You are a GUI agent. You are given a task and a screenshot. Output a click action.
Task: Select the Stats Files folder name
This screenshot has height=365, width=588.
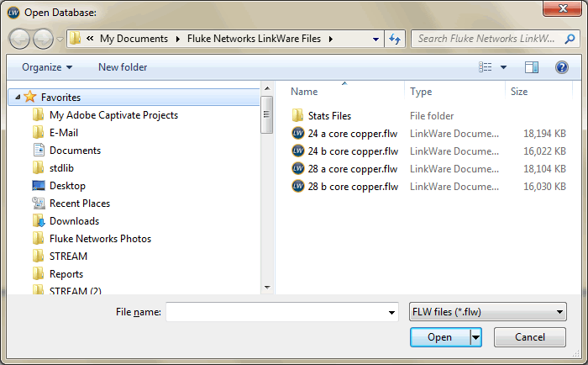click(x=329, y=116)
